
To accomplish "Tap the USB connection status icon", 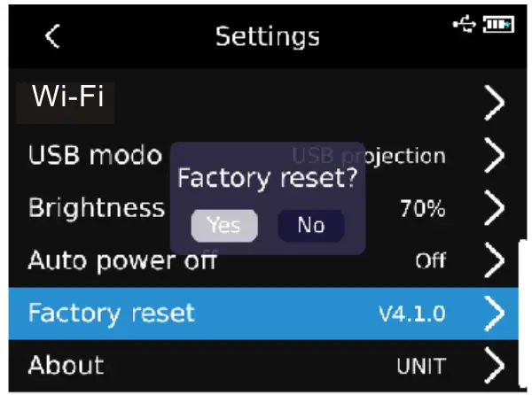I will coord(466,25).
